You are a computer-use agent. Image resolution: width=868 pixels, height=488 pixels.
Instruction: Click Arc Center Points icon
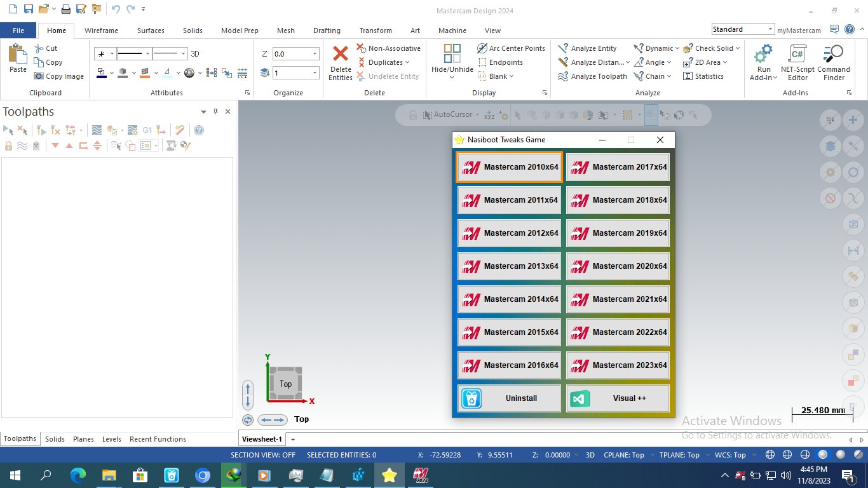tap(482, 48)
